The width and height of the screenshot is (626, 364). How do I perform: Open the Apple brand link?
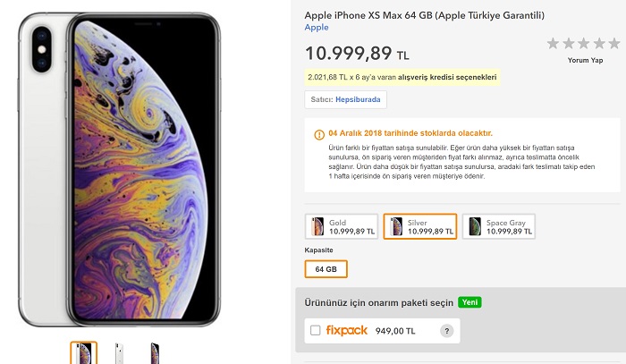(x=317, y=28)
